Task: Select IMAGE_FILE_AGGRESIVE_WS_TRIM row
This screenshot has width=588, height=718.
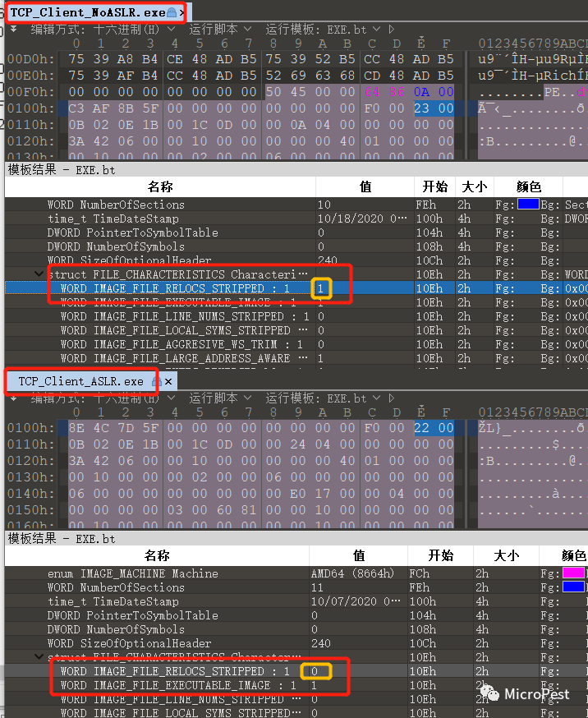Action: pos(296,344)
